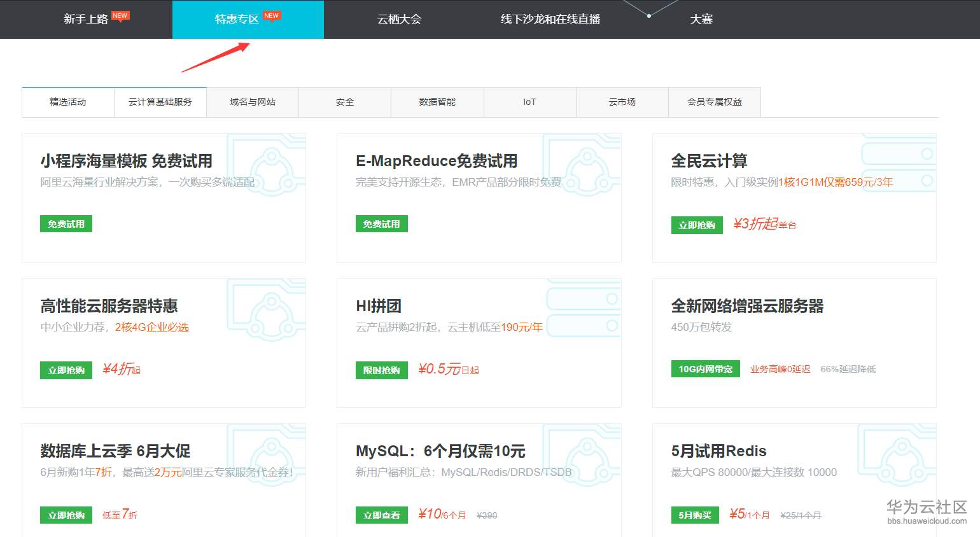Click the 1核1G1M仅需659元/3年 description line
The height and width of the screenshot is (537, 980).
[782, 183]
